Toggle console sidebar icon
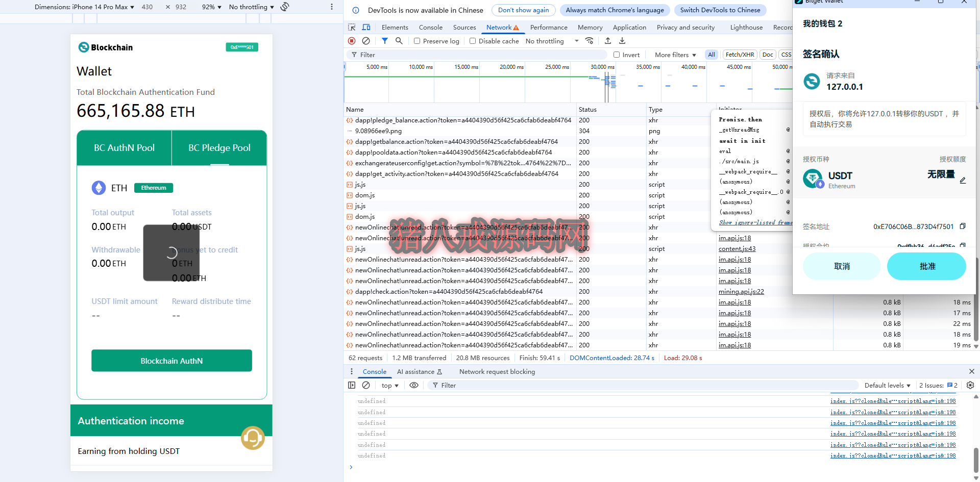 tap(352, 385)
